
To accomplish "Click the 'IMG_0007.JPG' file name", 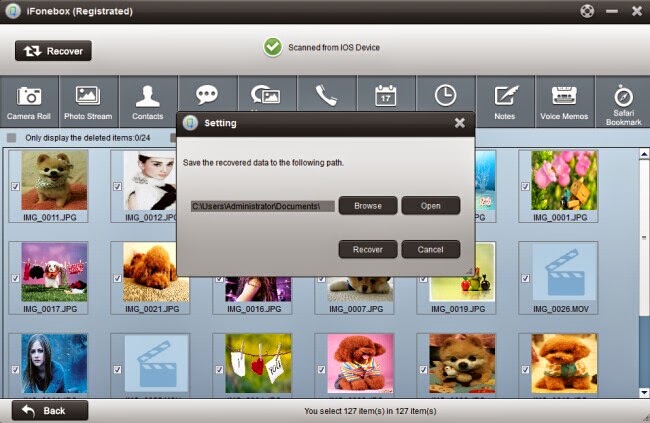I will click(x=356, y=309).
